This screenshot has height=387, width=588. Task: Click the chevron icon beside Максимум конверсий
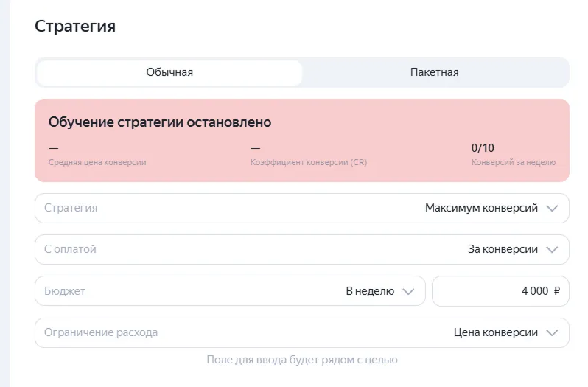[x=553, y=209]
